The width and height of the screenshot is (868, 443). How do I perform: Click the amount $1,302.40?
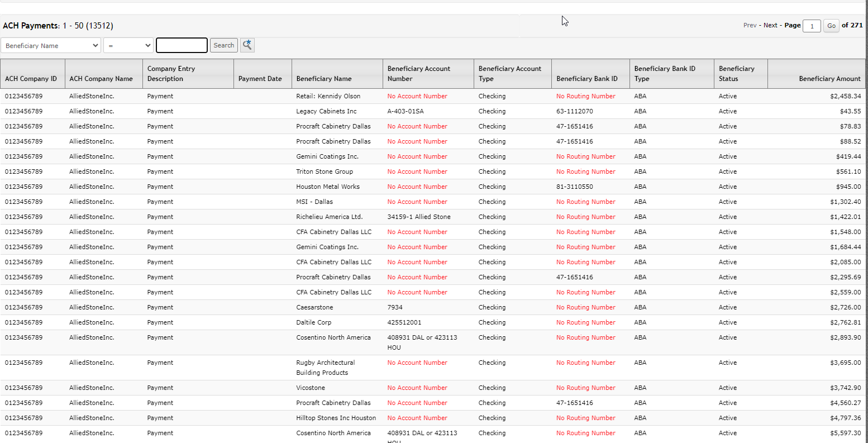(x=846, y=202)
